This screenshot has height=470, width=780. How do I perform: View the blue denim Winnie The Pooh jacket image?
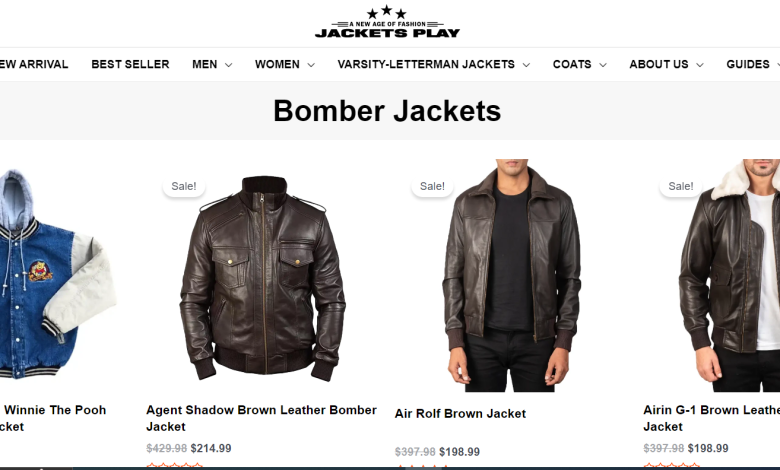pos(55,275)
